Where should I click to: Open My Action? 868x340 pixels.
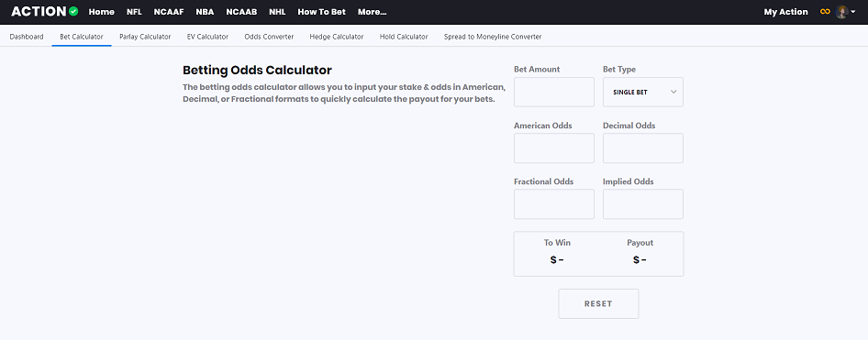pyautogui.click(x=785, y=12)
